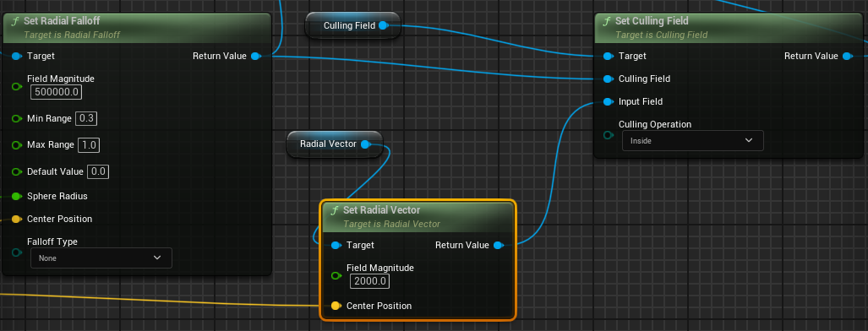The image size is (868, 331).
Task: Click the Center Position pin on Set Radial Vector
Action: tap(336, 306)
